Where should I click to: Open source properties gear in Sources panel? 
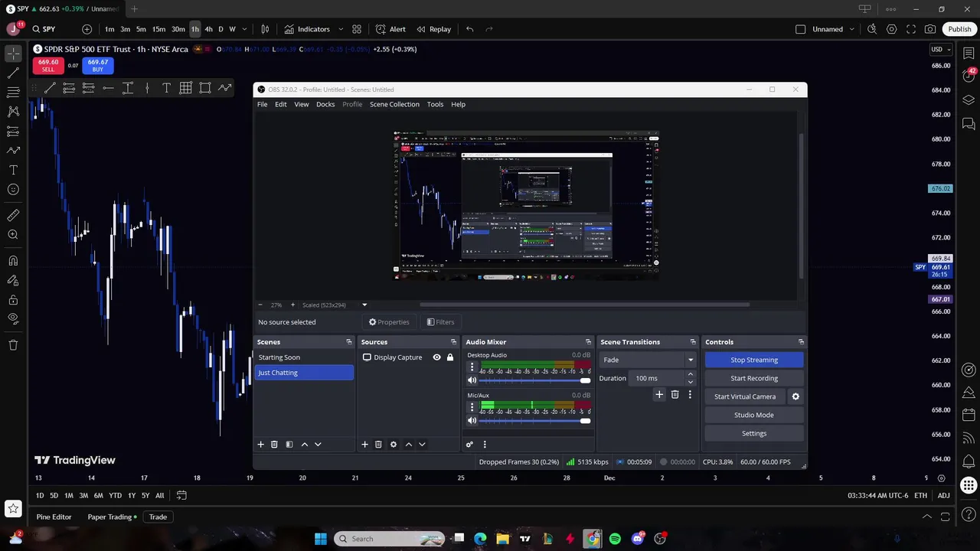coord(394,444)
